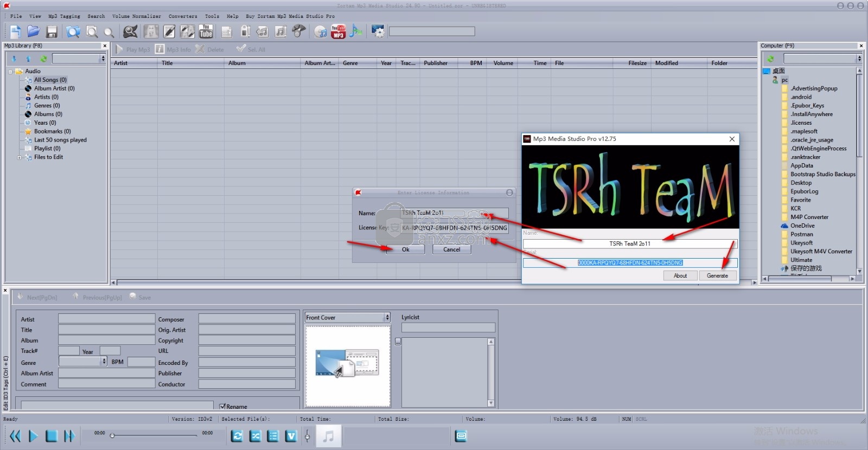
Task: Click the keygen serial field
Action: (x=630, y=263)
